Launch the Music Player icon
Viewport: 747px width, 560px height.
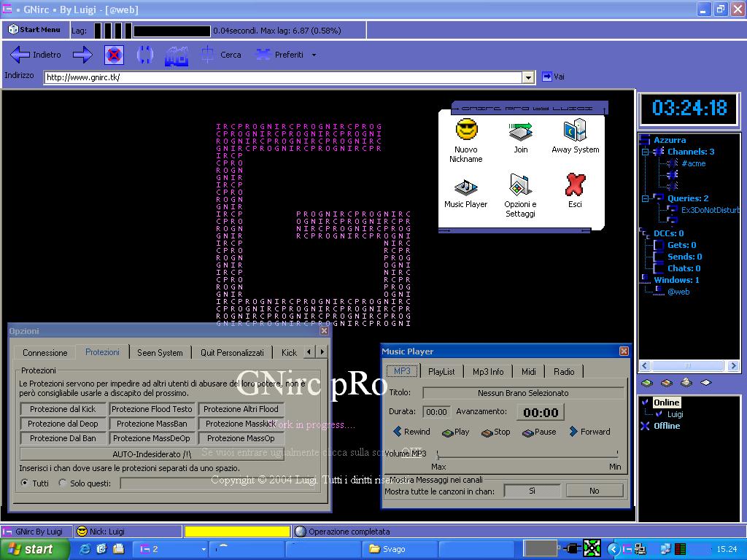click(465, 187)
